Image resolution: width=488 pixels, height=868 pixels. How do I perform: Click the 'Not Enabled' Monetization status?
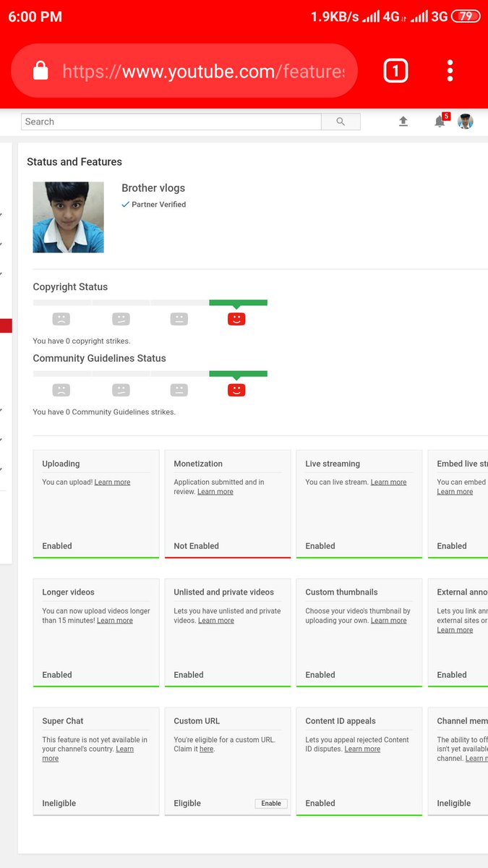[196, 546]
